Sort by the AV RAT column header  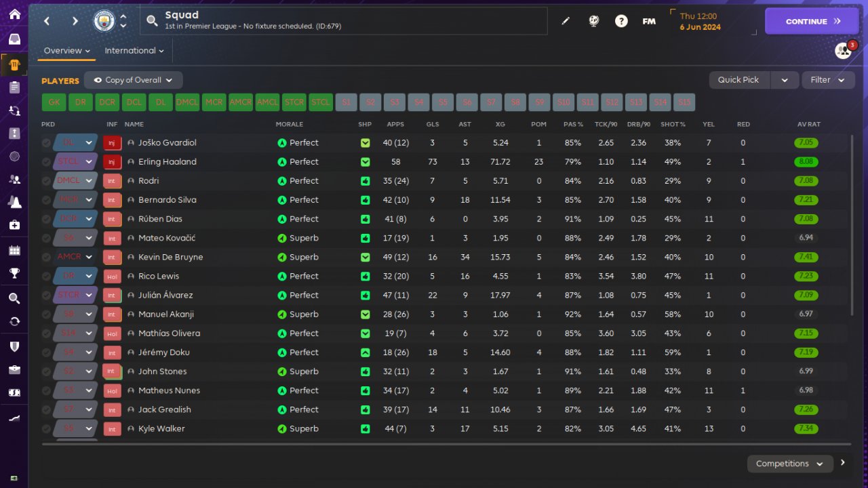(x=809, y=125)
